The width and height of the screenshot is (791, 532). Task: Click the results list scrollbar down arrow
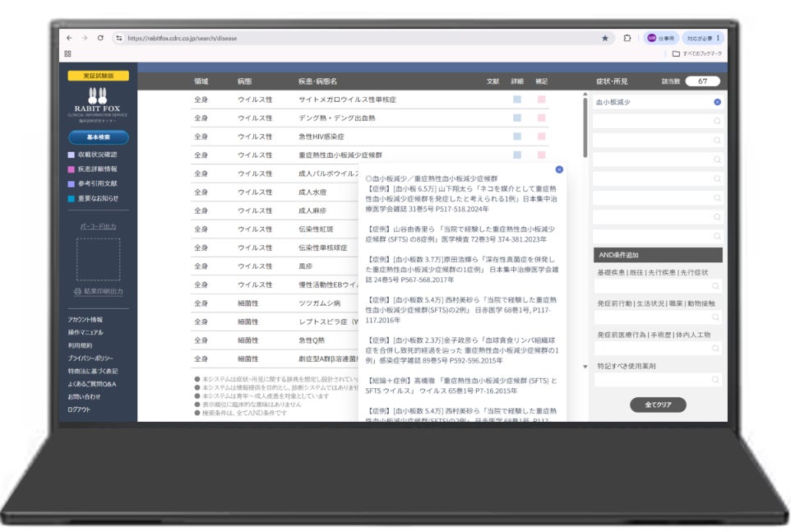click(x=585, y=367)
